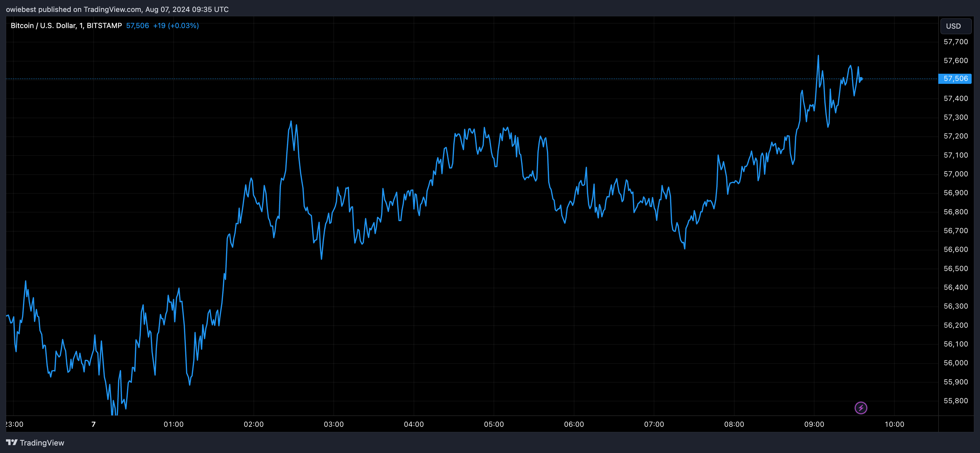Click the 57,000 price axis label
980x453 pixels.
[956, 174]
